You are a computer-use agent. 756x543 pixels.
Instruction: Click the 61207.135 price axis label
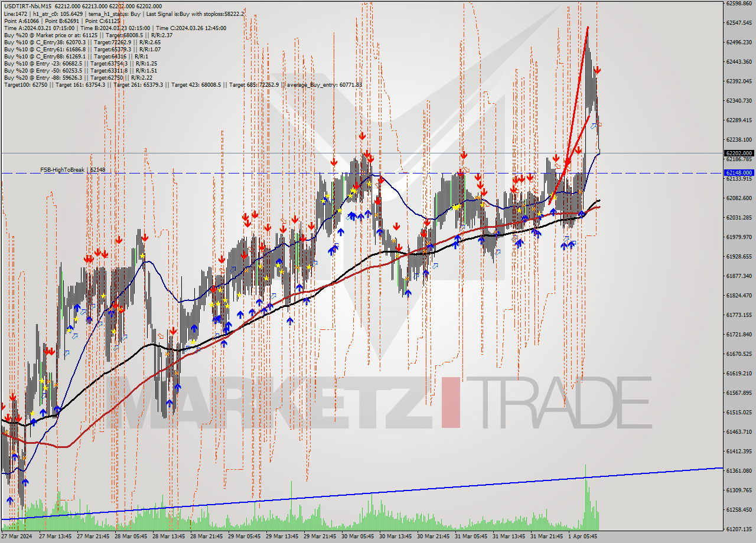738,529
